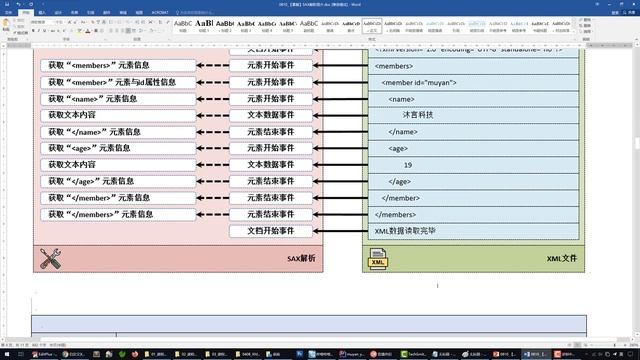Toggle italic formatting
Image resolution: width=640 pixels, height=360 pixels.
click(38, 31)
